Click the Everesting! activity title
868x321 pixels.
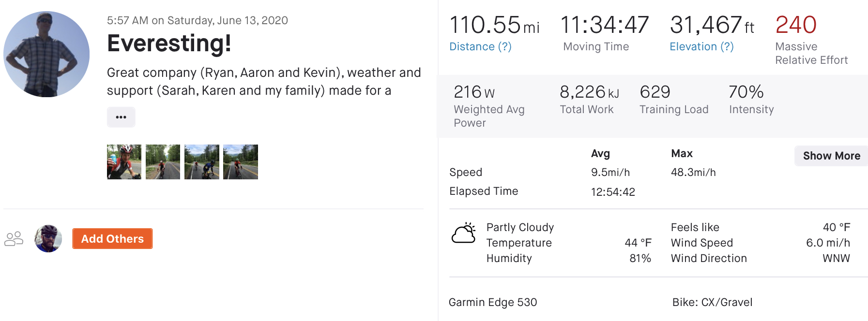point(169,44)
